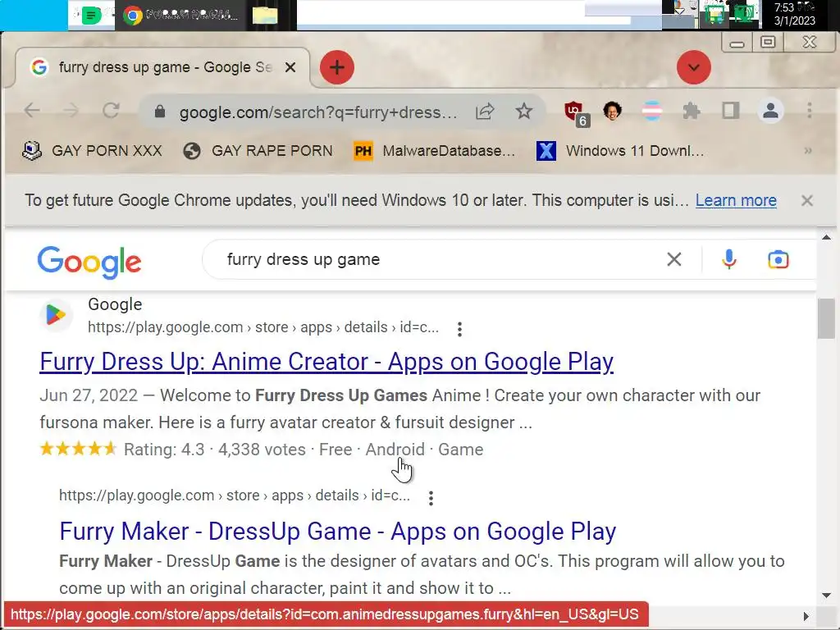Open options dots for Furry Maker result
The height and width of the screenshot is (630, 840).
431,498
